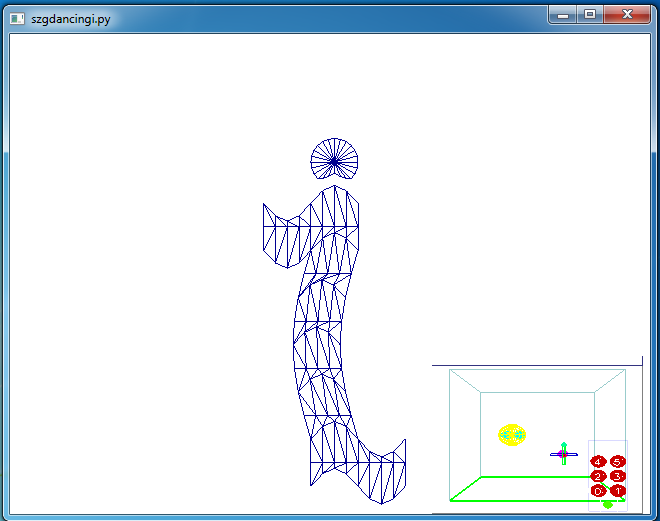Click the circular dot of the wireframe i
The height and width of the screenshot is (521, 660).
334,159
